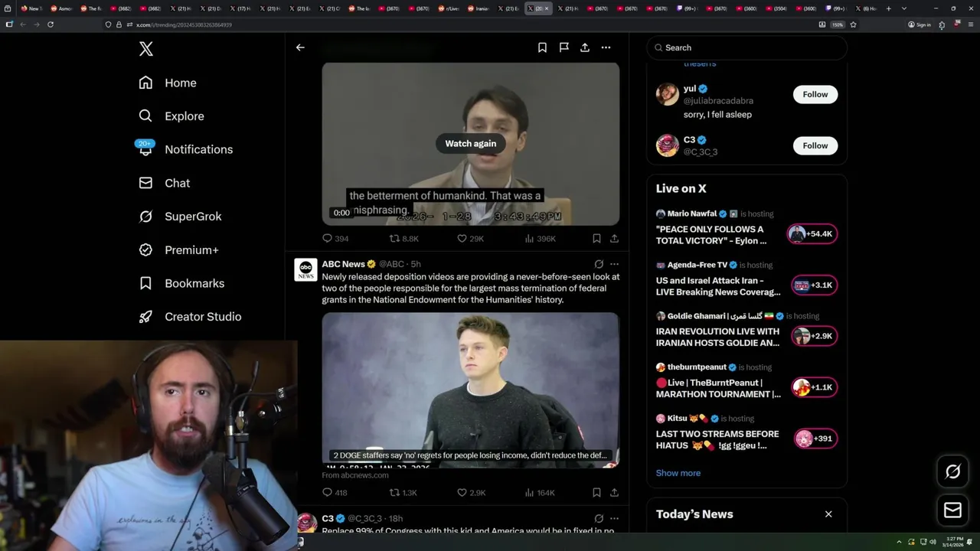
Task: Open more options on C3's post
Action: pyautogui.click(x=614, y=518)
